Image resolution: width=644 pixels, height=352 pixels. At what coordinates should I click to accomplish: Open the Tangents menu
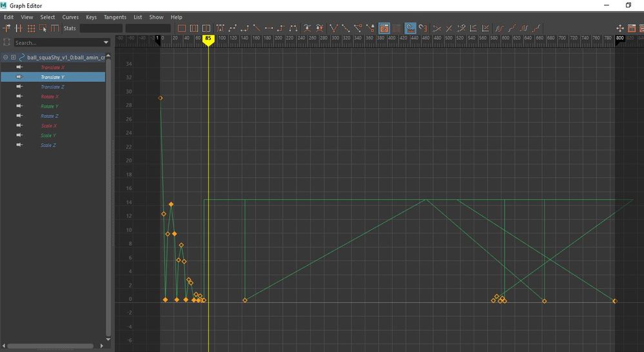point(115,17)
